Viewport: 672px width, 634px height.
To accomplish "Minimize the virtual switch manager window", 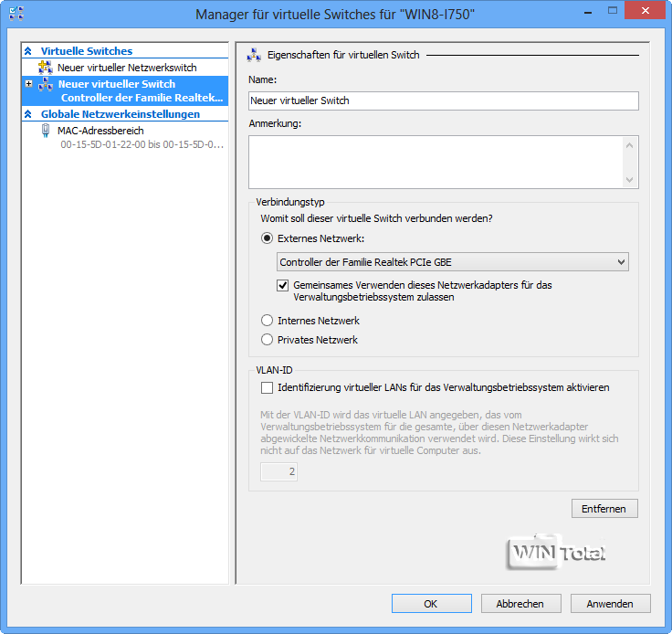I will click(x=588, y=13).
